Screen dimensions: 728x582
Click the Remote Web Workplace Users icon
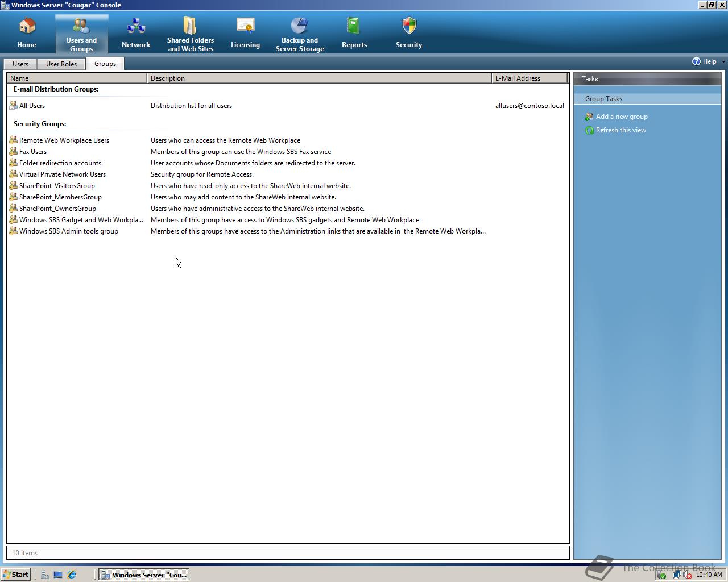pyautogui.click(x=14, y=140)
